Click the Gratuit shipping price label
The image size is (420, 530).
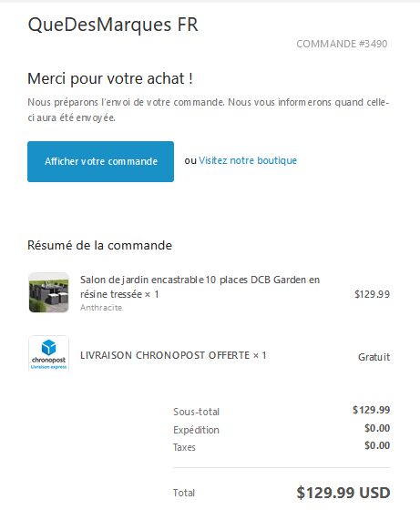[374, 357]
